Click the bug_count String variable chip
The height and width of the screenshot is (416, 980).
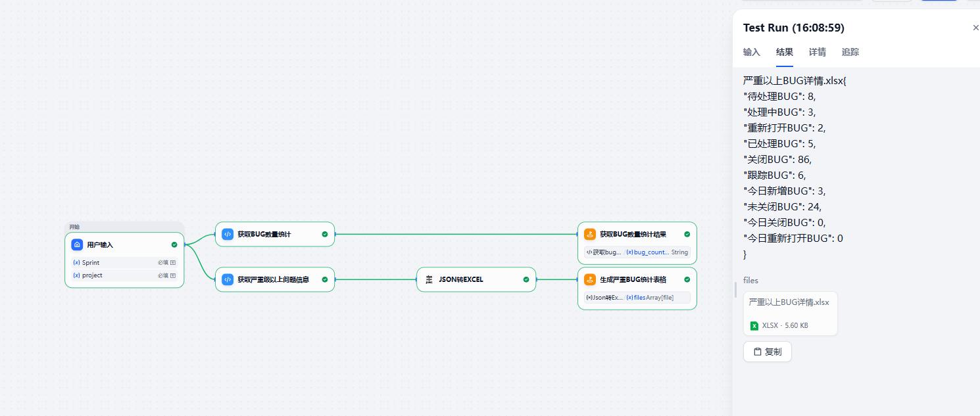click(656, 252)
